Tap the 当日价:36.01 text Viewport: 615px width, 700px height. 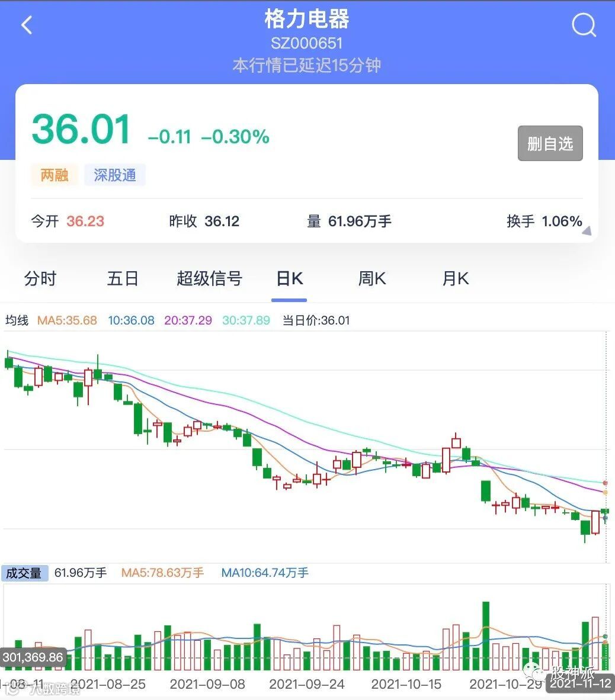coord(316,320)
